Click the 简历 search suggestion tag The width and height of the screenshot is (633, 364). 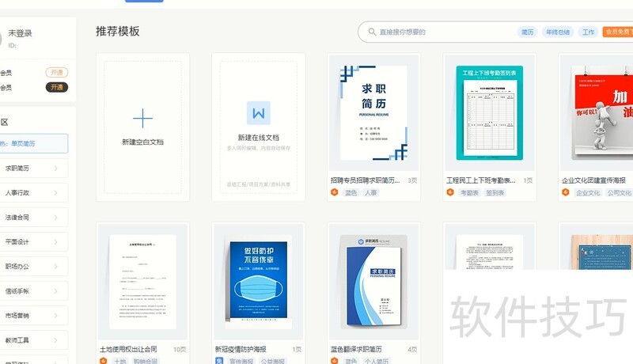click(527, 32)
